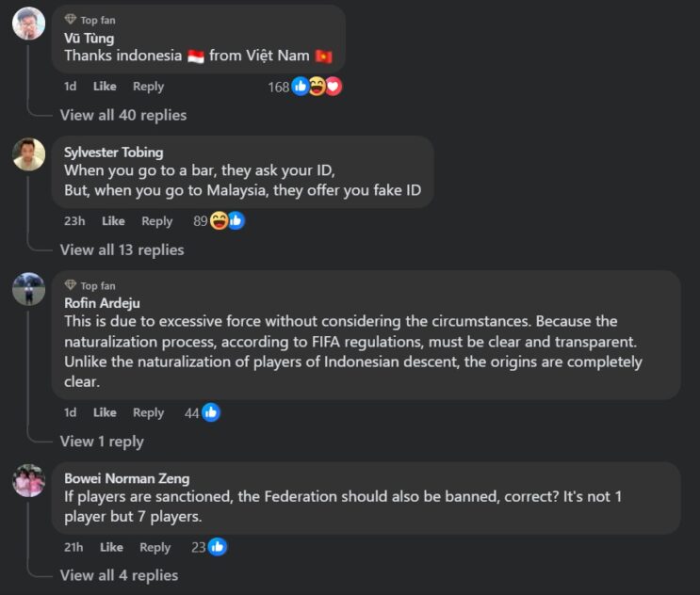Expand all 13 replies to Sylvester Tobing
Screen dimensions: 700x595
[122, 249]
